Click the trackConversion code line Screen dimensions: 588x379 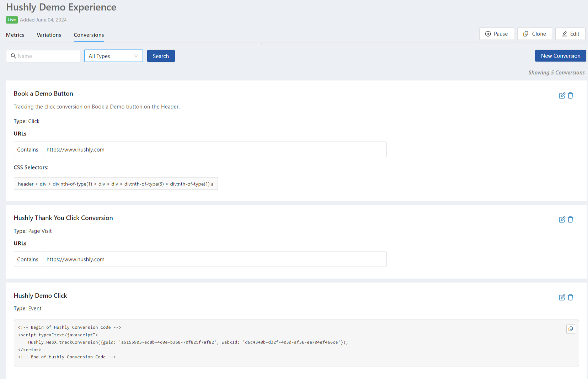coord(188,342)
